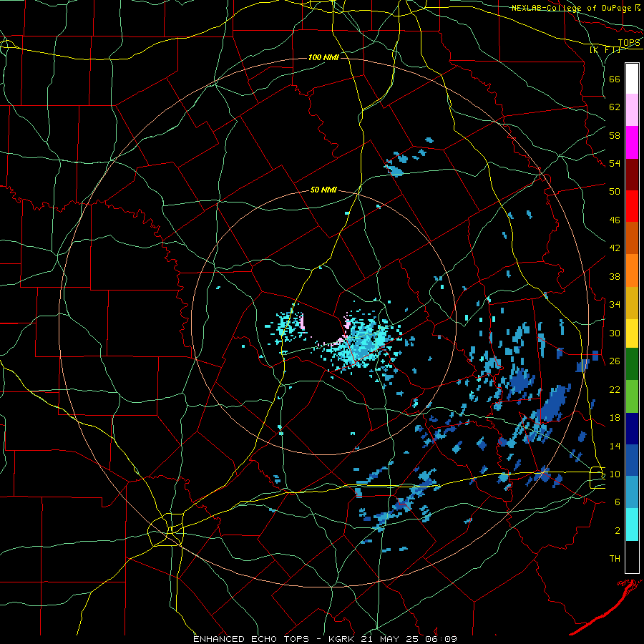This screenshot has height=644, width=644.
Task: Click the legend value '6'
Action: click(618, 502)
